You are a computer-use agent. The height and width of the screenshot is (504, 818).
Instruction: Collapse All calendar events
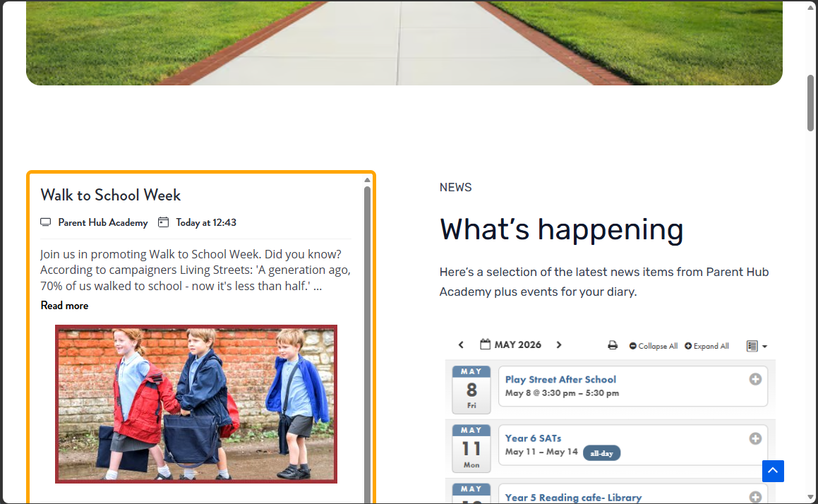click(x=653, y=346)
